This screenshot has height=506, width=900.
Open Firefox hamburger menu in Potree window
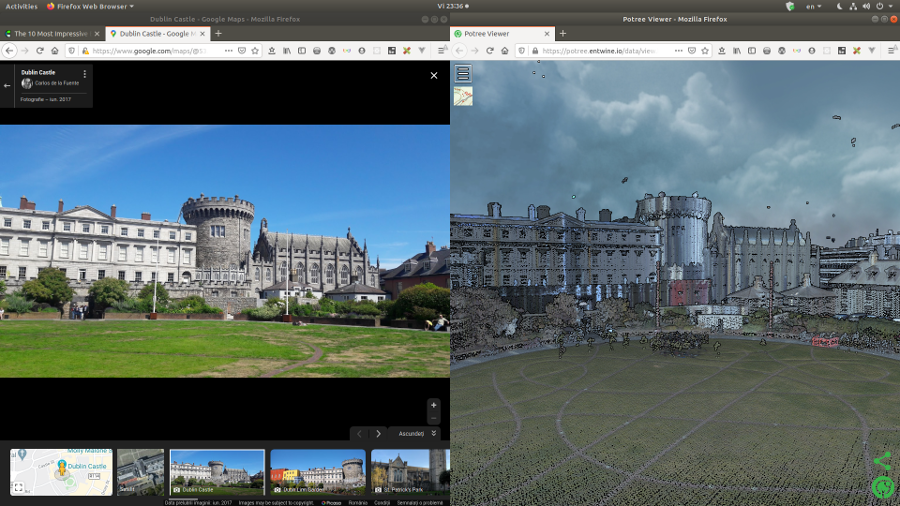[x=891, y=50]
